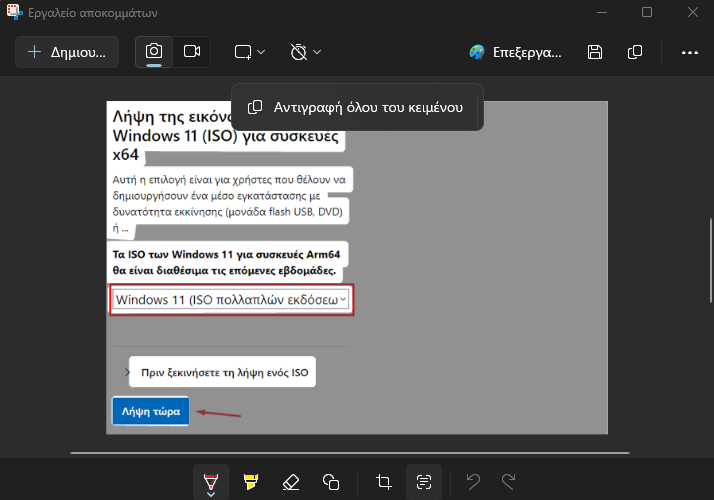Open Επεξεργα... edit in Paint
This screenshot has width=714, height=500.
(515, 52)
